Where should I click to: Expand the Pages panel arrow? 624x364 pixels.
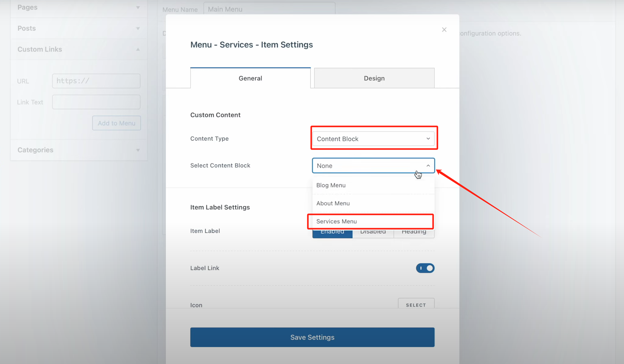[138, 7]
